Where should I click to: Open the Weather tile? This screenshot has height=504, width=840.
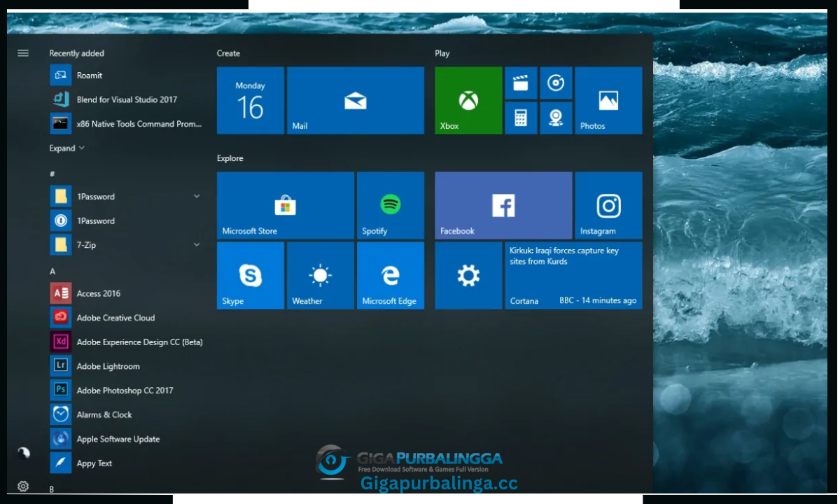pos(321,275)
